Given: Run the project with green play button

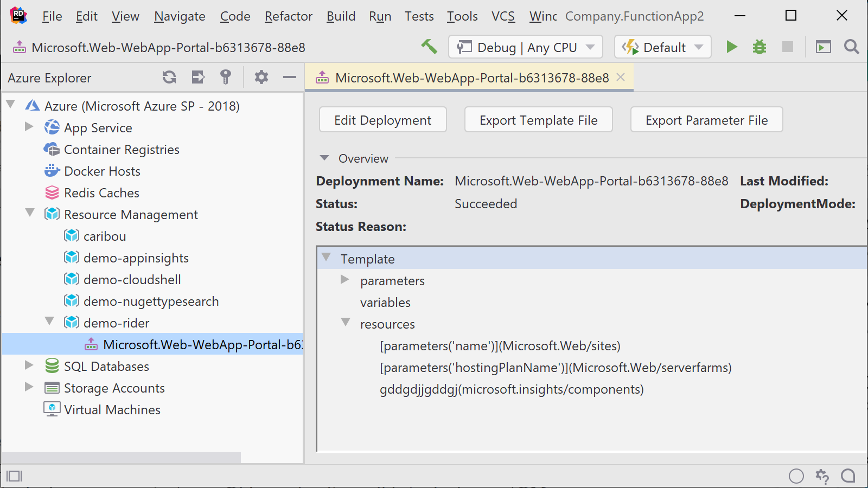Looking at the screenshot, I should click(731, 47).
